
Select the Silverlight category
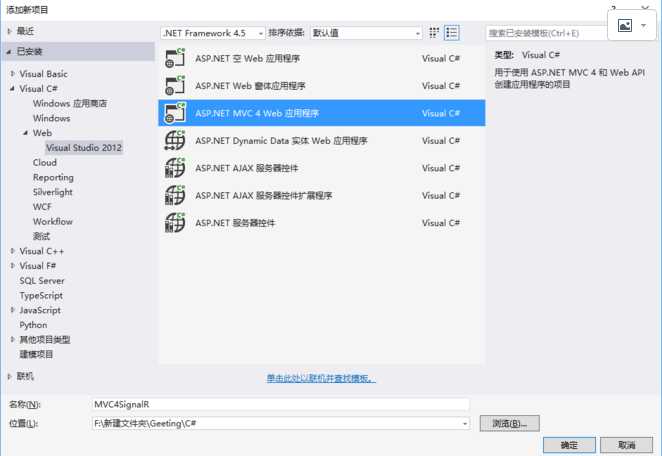tap(53, 192)
